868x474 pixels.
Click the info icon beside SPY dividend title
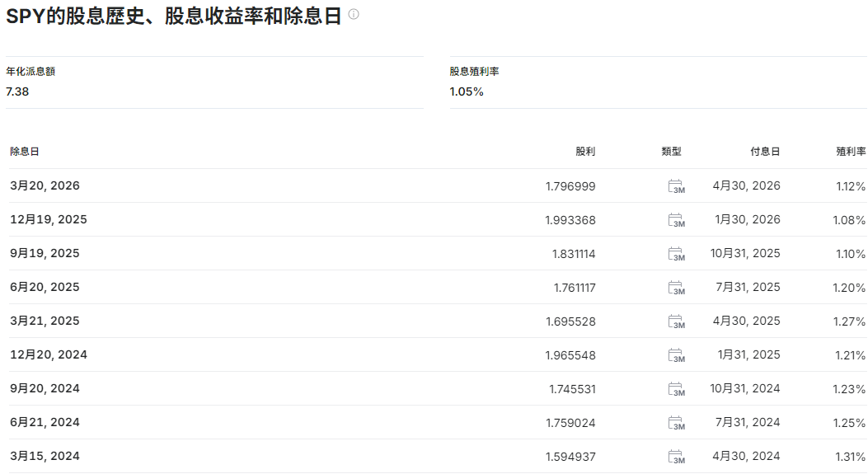[x=354, y=15]
